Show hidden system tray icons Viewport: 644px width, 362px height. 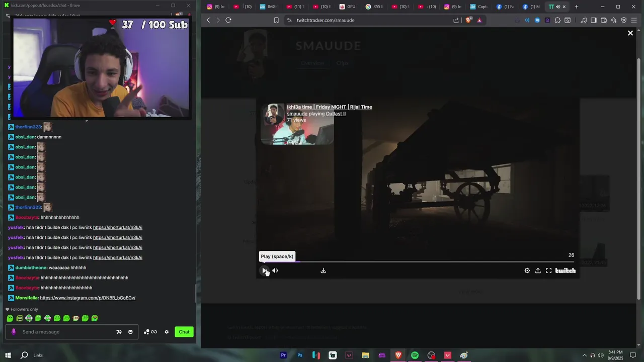click(584, 355)
